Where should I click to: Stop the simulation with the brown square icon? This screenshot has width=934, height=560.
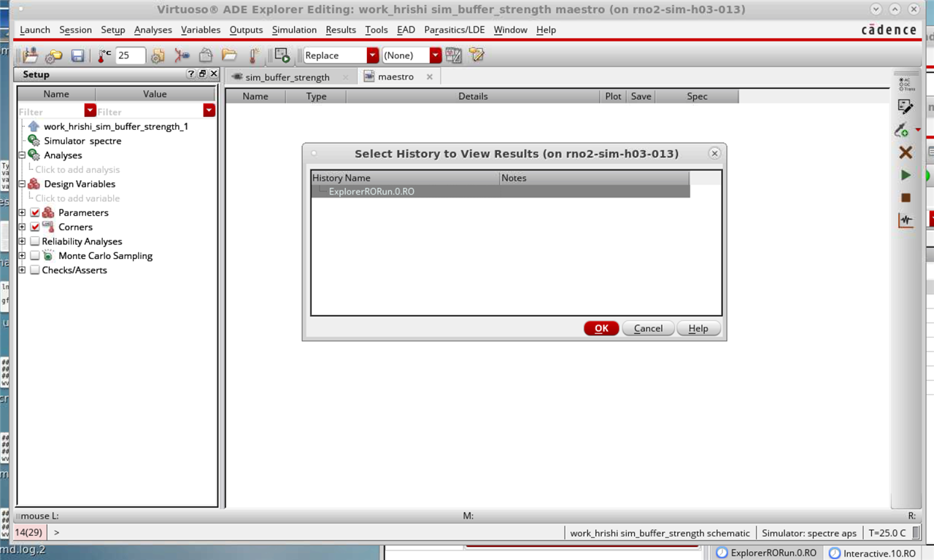click(906, 198)
